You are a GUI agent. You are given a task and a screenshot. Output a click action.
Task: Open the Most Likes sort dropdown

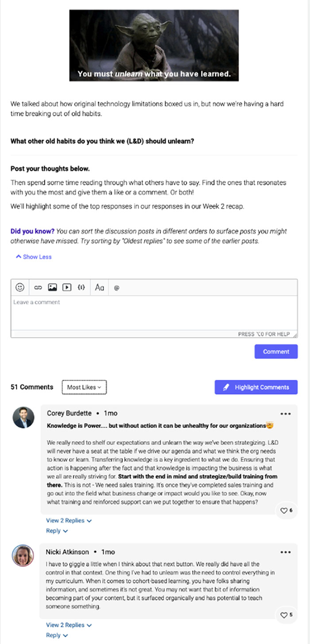click(84, 387)
